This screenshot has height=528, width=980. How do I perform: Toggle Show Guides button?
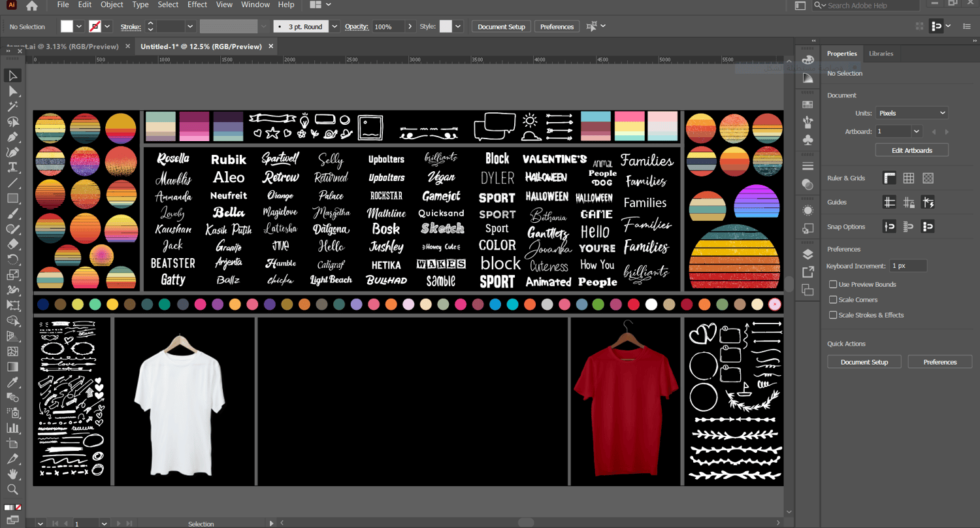point(889,203)
